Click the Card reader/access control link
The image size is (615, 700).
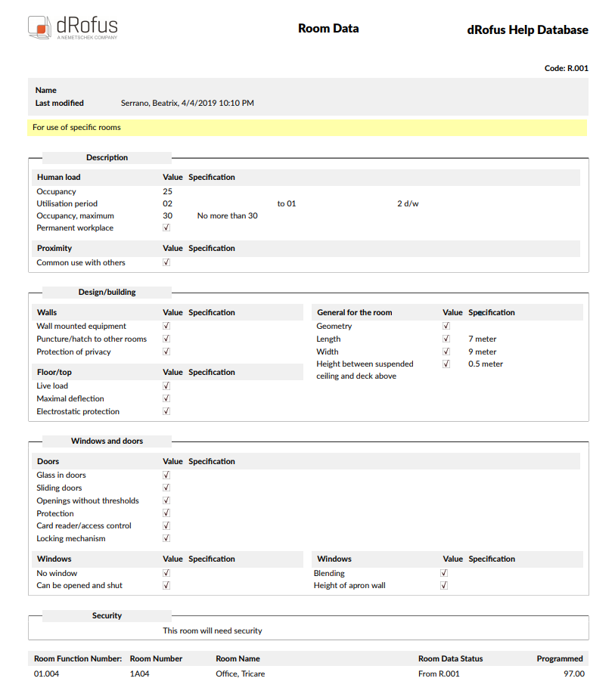pyautogui.click(x=83, y=525)
